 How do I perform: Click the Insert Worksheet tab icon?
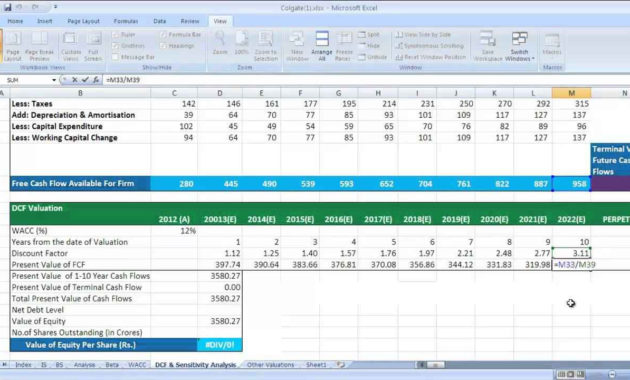tap(341, 365)
